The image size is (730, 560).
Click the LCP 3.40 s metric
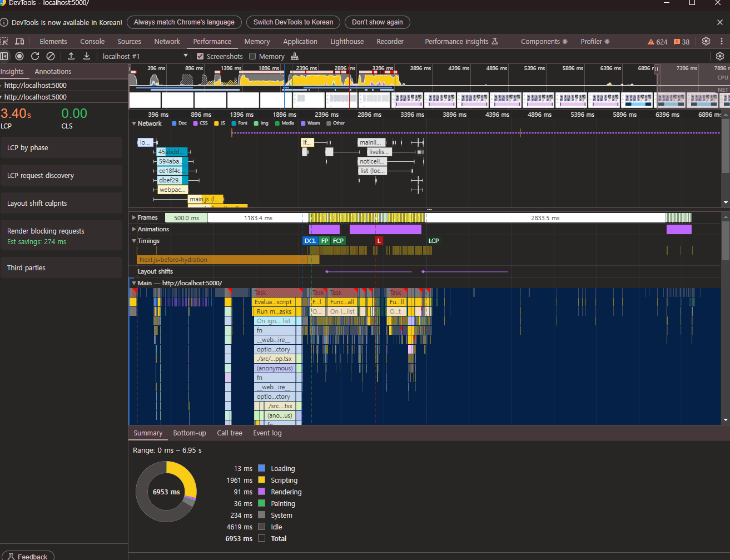coord(16,118)
